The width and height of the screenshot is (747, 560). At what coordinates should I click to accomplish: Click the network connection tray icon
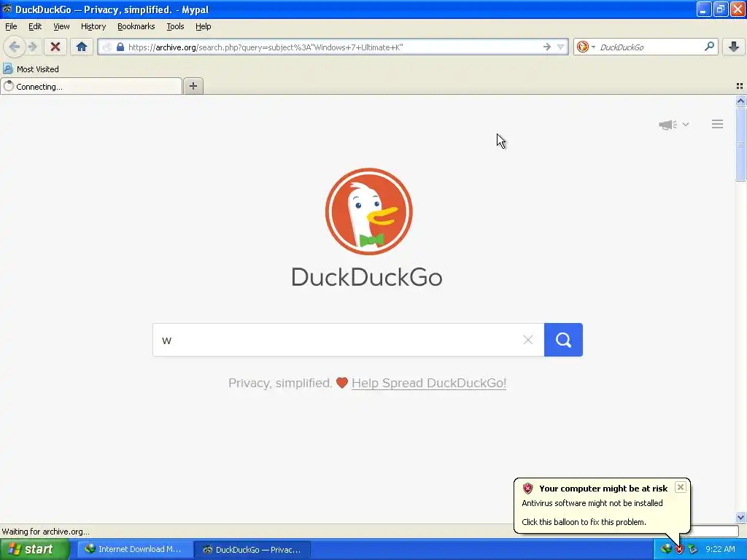point(693,550)
